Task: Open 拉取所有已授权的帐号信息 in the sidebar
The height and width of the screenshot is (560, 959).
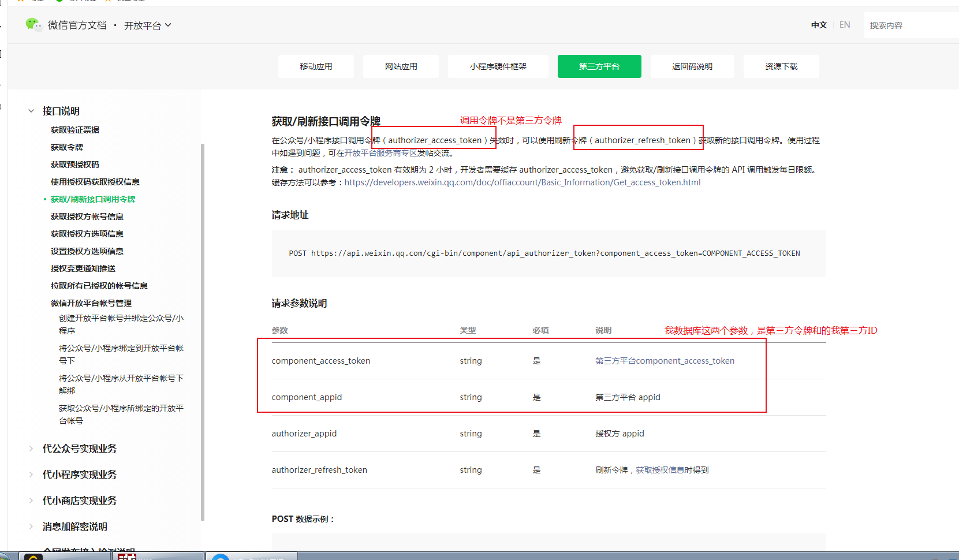Action: (x=99, y=286)
